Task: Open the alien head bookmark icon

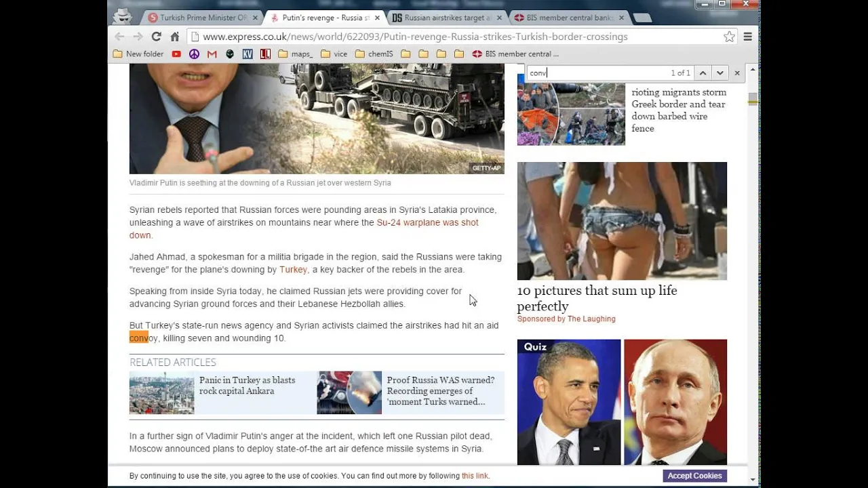Action: [230, 54]
